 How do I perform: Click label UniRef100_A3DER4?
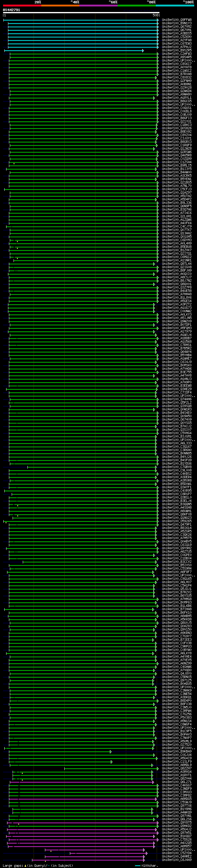click(177, 477)
